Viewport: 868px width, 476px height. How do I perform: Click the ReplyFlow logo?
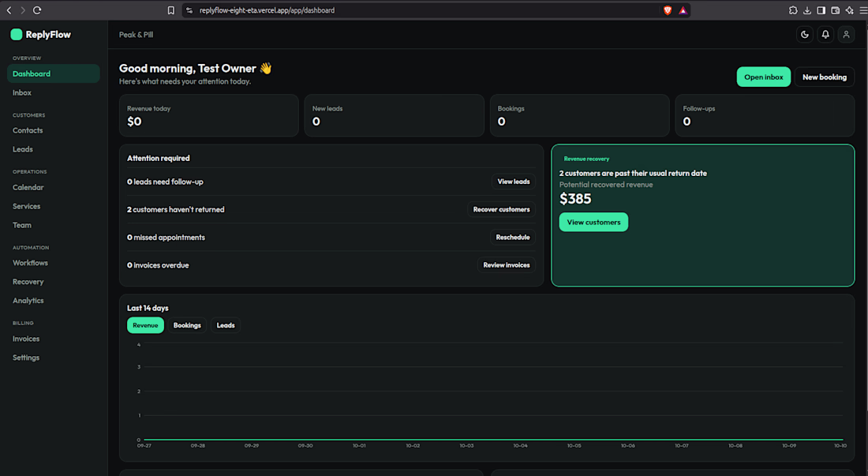(x=41, y=34)
